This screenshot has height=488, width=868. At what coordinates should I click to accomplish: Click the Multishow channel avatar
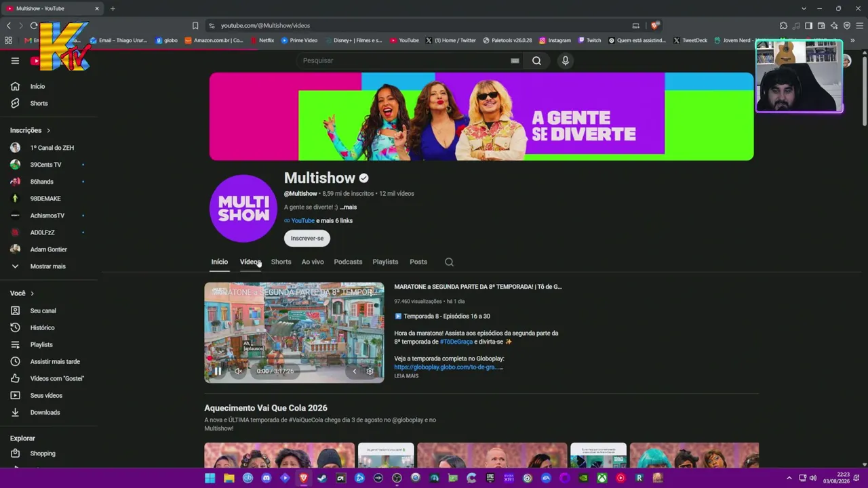point(243,209)
